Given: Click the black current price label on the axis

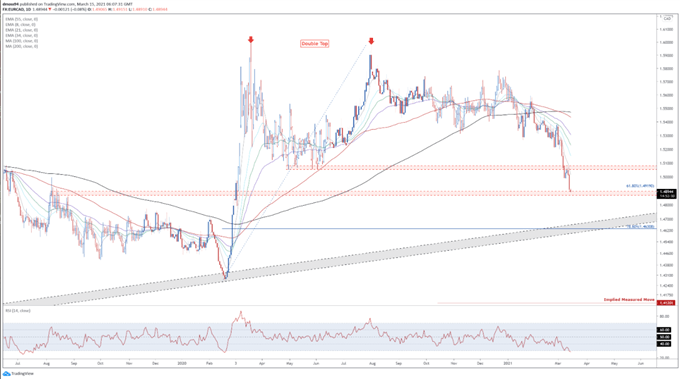Looking at the screenshot, I should [667, 193].
